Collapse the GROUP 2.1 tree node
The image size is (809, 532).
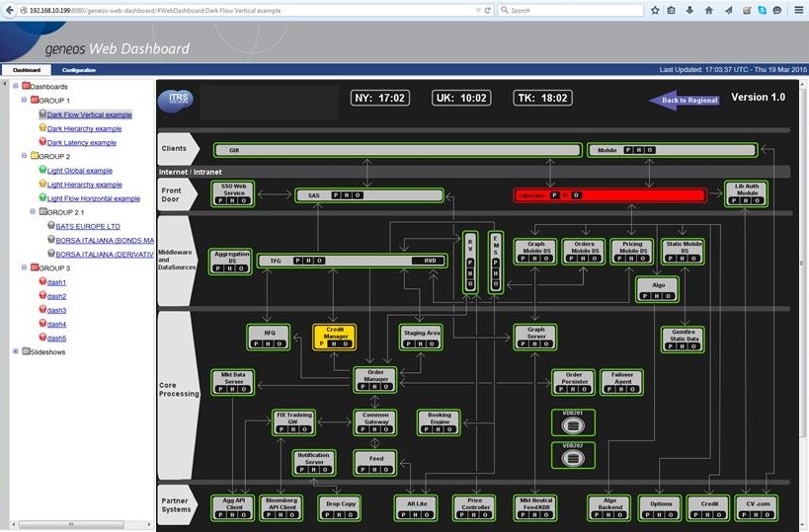(32, 211)
